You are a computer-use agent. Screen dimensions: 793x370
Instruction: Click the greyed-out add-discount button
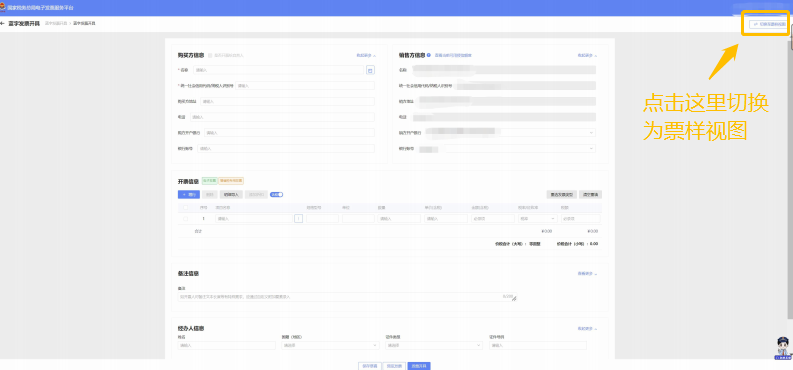(x=256, y=194)
